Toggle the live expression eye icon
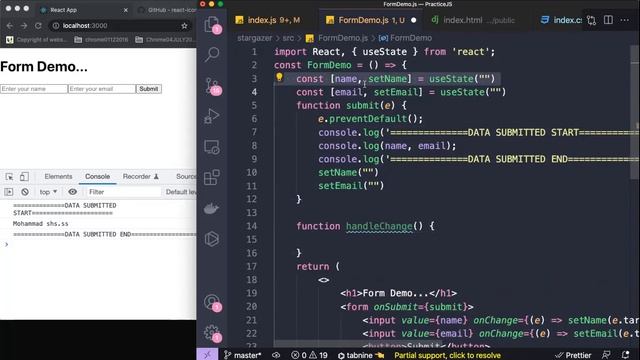 click(73, 192)
